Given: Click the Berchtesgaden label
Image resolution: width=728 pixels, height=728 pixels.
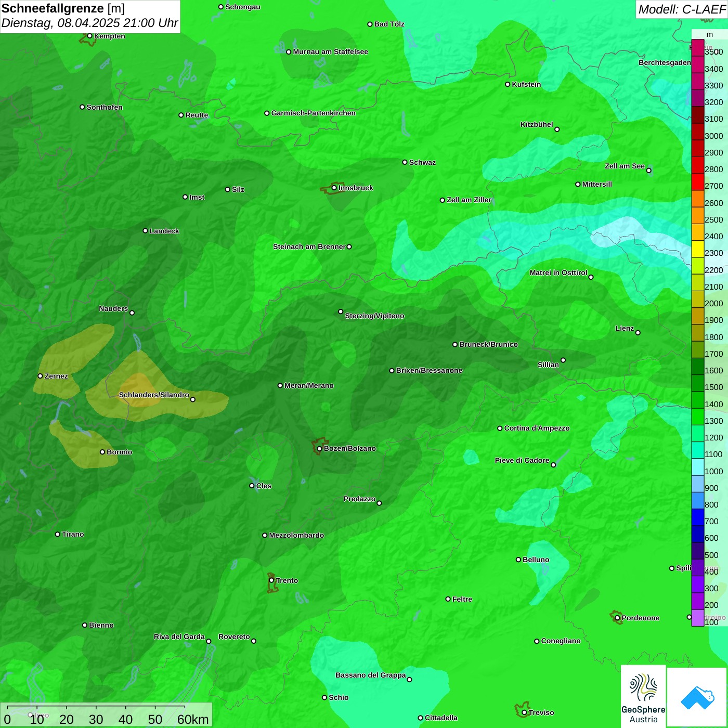Looking at the screenshot, I should tap(665, 62).
